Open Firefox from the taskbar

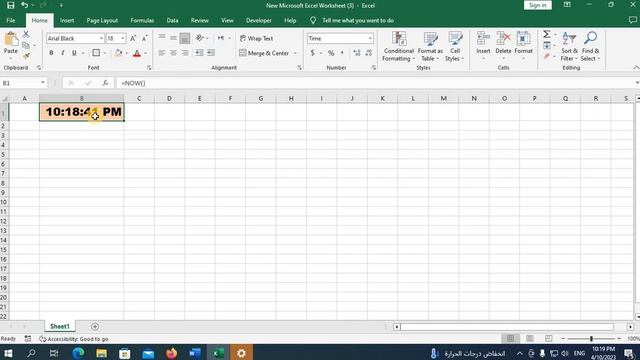click(x=171, y=353)
